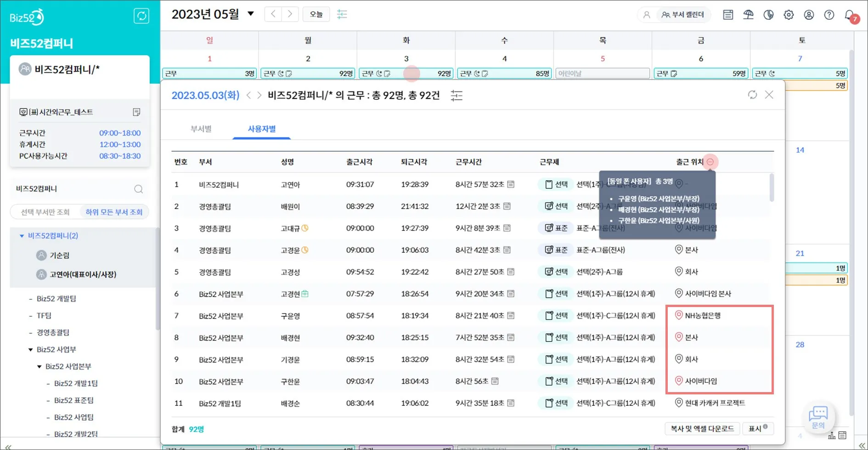Screen dimensions: 868x450
Task: Click the filter sliders icon next to the popup title
Action: pyautogui.click(x=457, y=96)
